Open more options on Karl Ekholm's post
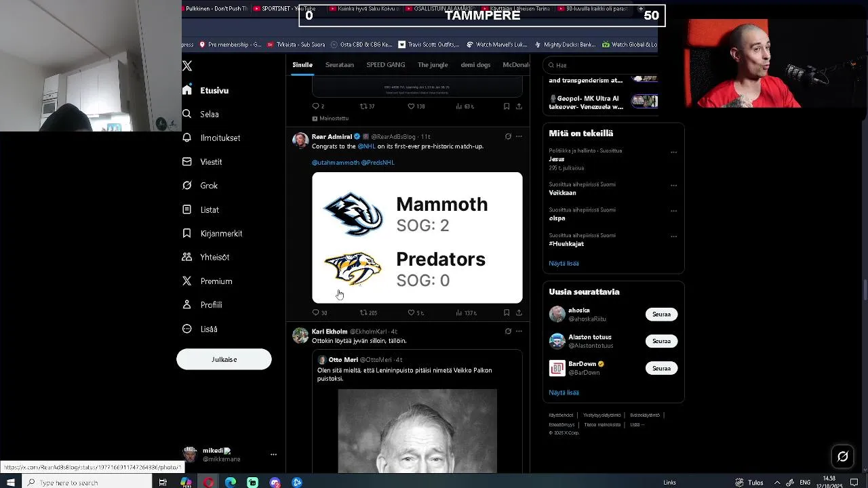 519,331
